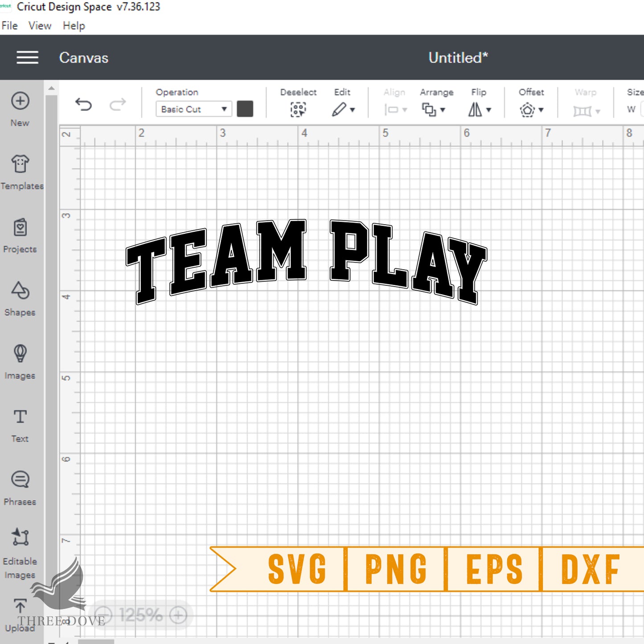Click the Upload icon
The width and height of the screenshot is (644, 644).
[x=20, y=606]
